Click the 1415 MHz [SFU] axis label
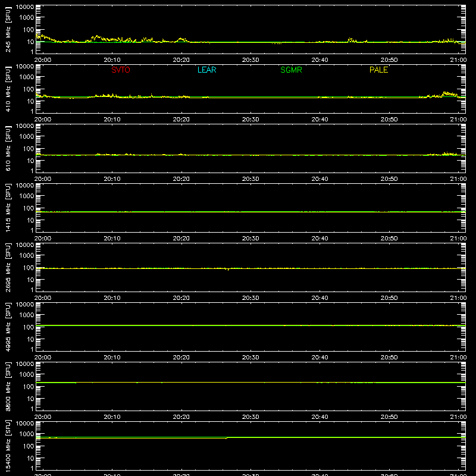 coord(8,208)
